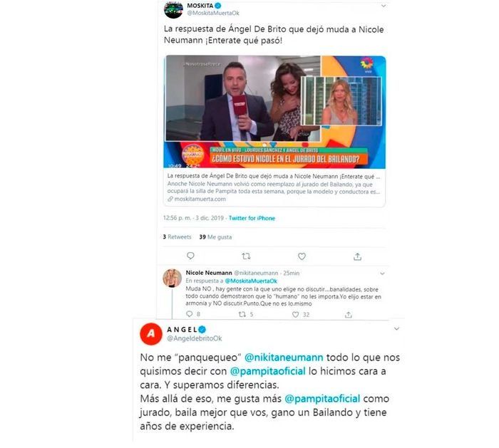Click reply icon under Moskita tweet
Viewport: 499px width, 448px height.
pyautogui.click(x=190, y=256)
